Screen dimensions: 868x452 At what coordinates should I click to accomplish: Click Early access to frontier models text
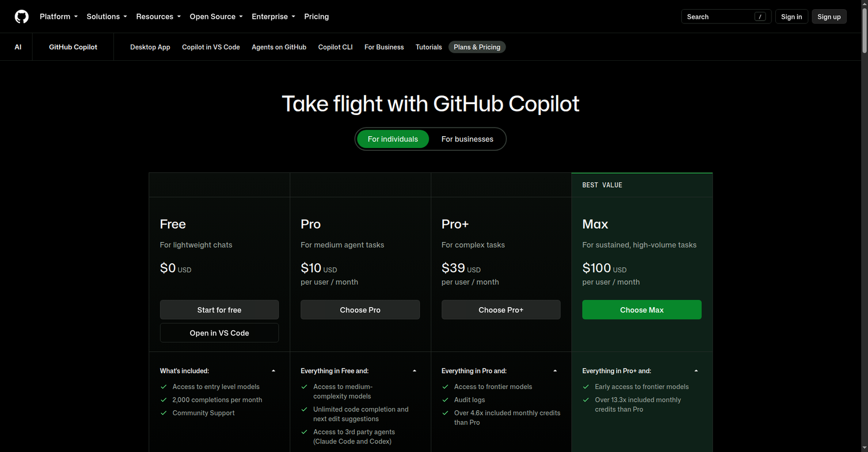(x=642, y=387)
